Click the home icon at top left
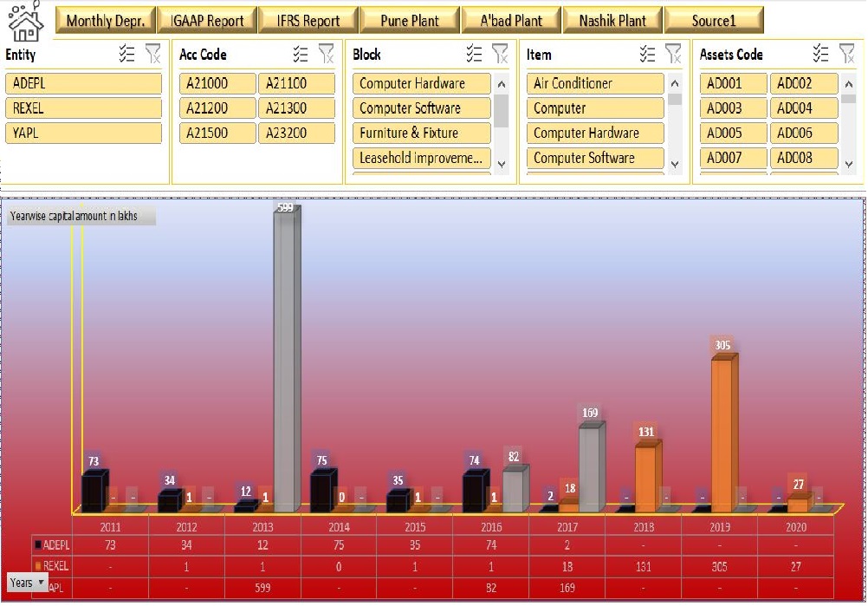868x606 pixels. pos(25,21)
